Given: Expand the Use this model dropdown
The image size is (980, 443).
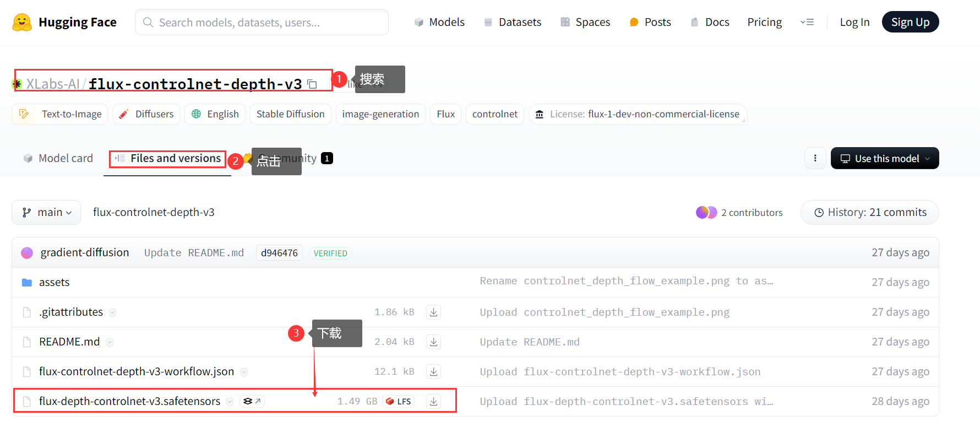Looking at the screenshot, I should pos(885,158).
